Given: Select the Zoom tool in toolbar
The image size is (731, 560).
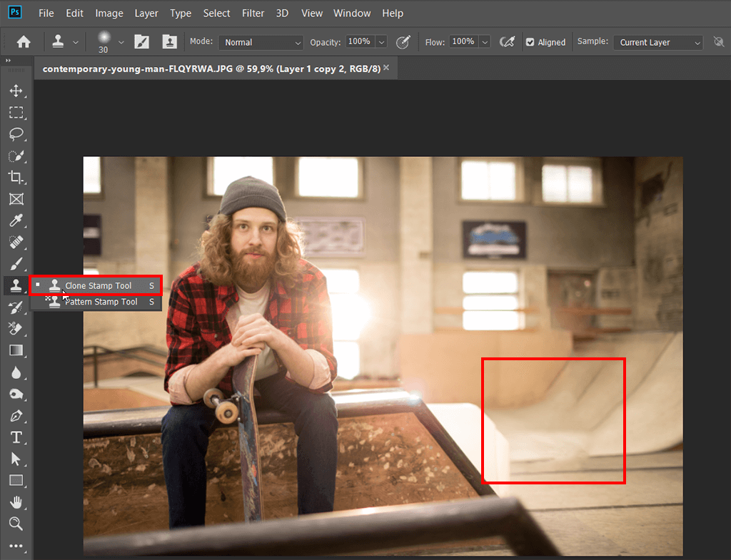Looking at the screenshot, I should pyautogui.click(x=16, y=524).
